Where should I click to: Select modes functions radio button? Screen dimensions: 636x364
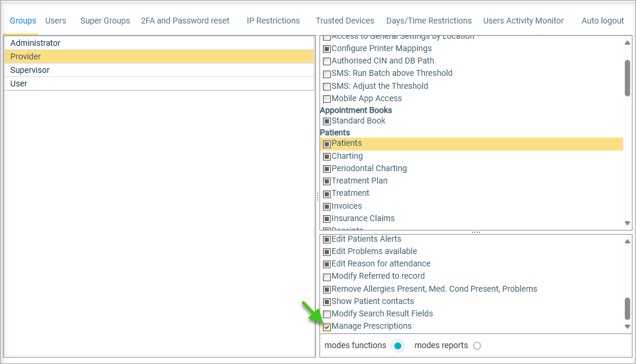pos(398,346)
